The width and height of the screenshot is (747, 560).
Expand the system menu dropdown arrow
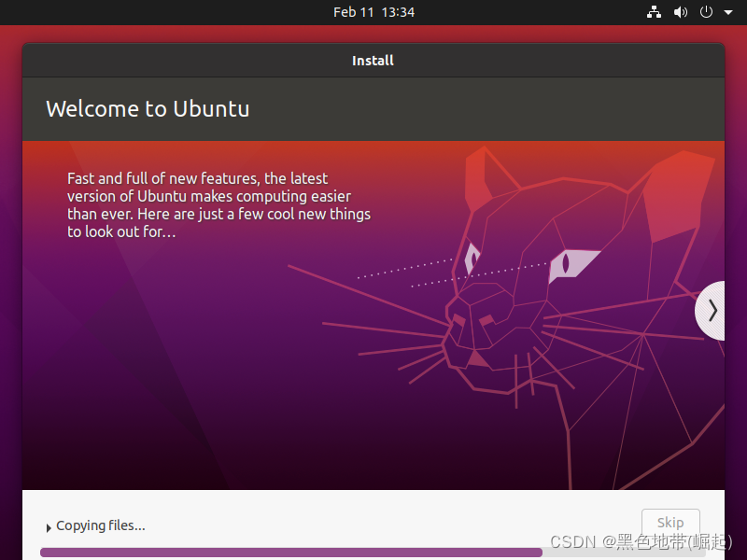(728, 12)
